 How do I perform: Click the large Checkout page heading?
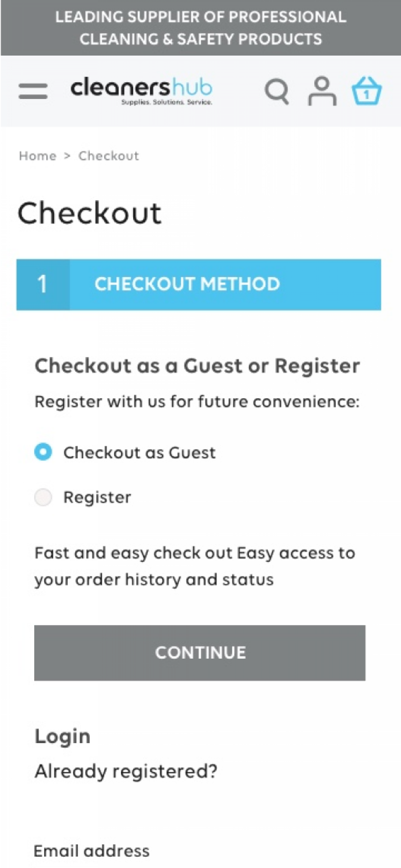[90, 213]
